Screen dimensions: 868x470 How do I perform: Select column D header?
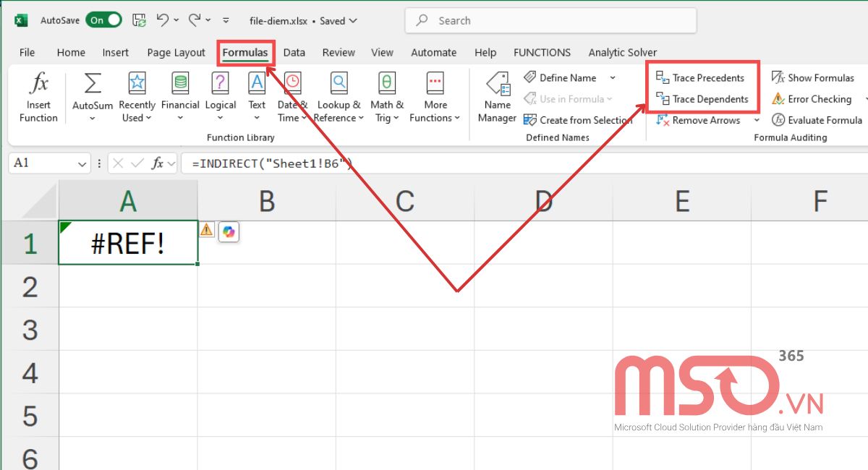pyautogui.click(x=543, y=200)
